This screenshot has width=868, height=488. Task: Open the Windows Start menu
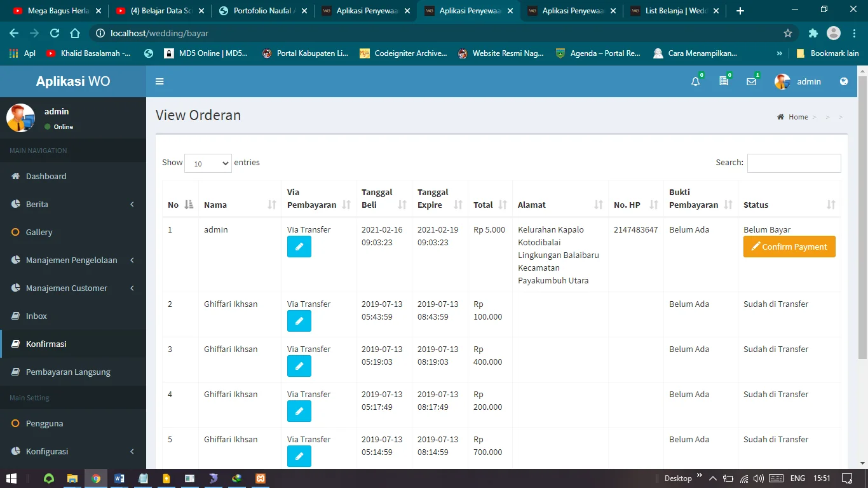click(x=11, y=478)
